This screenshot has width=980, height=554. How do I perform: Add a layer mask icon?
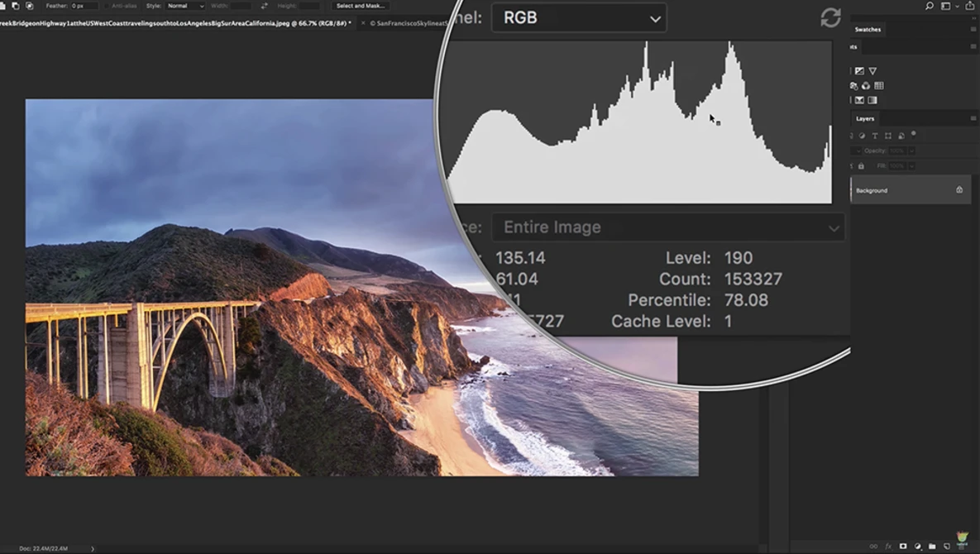pos(903,547)
